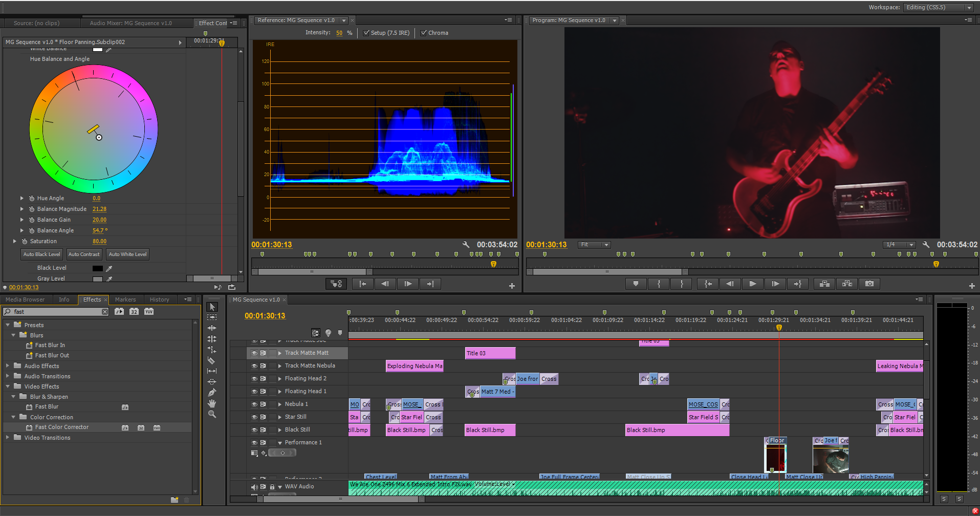The width and height of the screenshot is (980, 516).
Task: Hide the Track Matte Nebula track
Action: click(x=254, y=366)
